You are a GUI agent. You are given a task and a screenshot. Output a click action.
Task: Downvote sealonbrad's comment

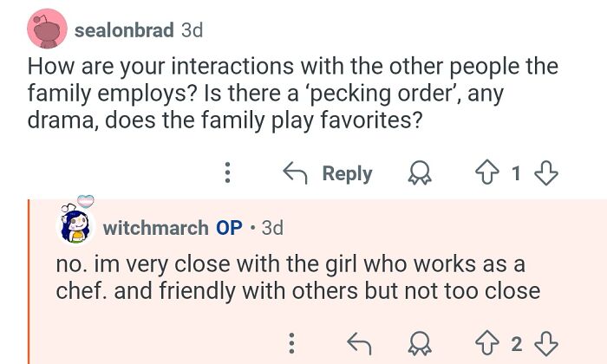[x=545, y=173]
